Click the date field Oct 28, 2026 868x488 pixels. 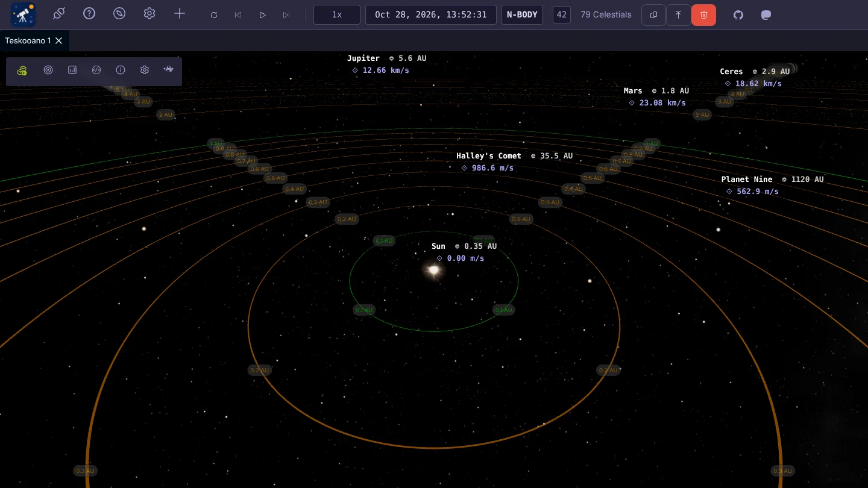pyautogui.click(x=431, y=14)
